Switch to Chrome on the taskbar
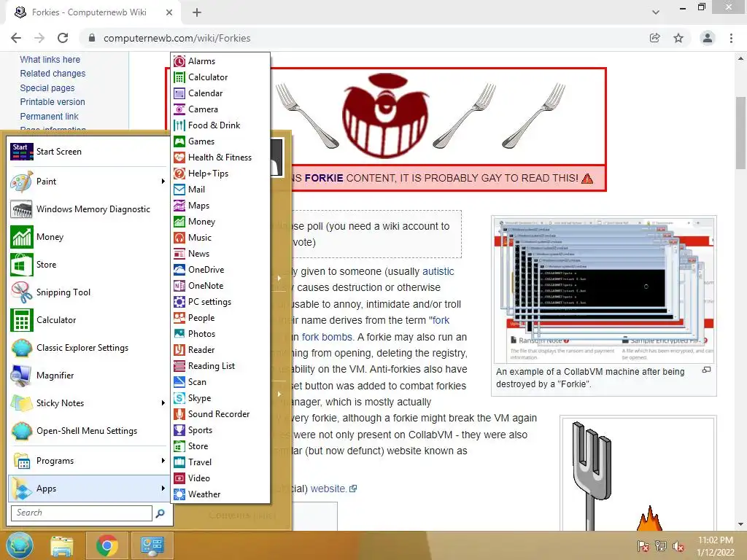Image resolution: width=747 pixels, height=560 pixels. click(x=107, y=545)
